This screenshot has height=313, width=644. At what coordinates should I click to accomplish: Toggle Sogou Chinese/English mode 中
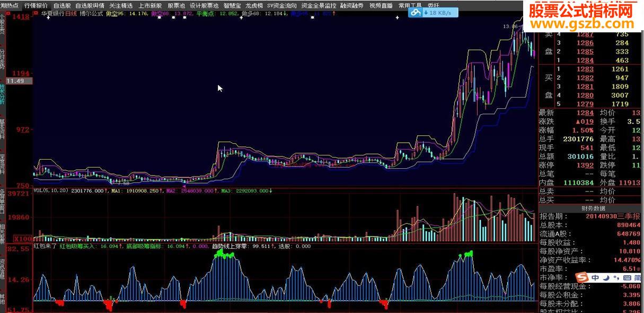click(x=595, y=277)
